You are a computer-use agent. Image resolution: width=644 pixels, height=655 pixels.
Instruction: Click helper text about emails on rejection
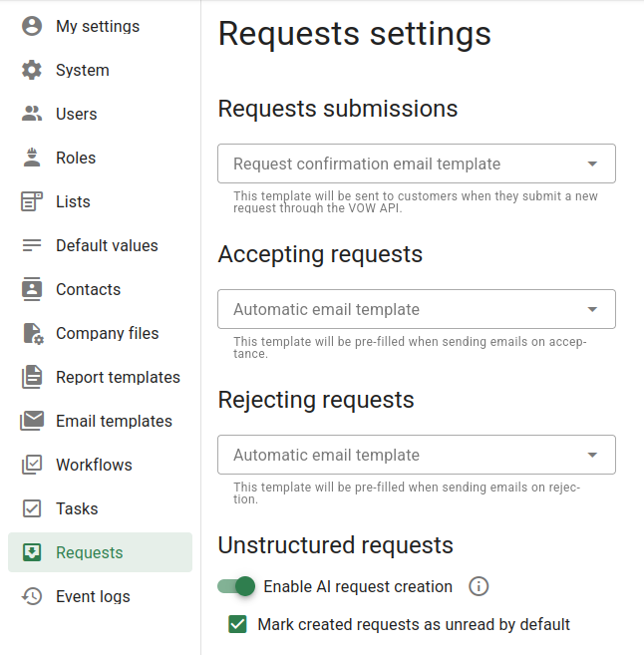point(407,492)
